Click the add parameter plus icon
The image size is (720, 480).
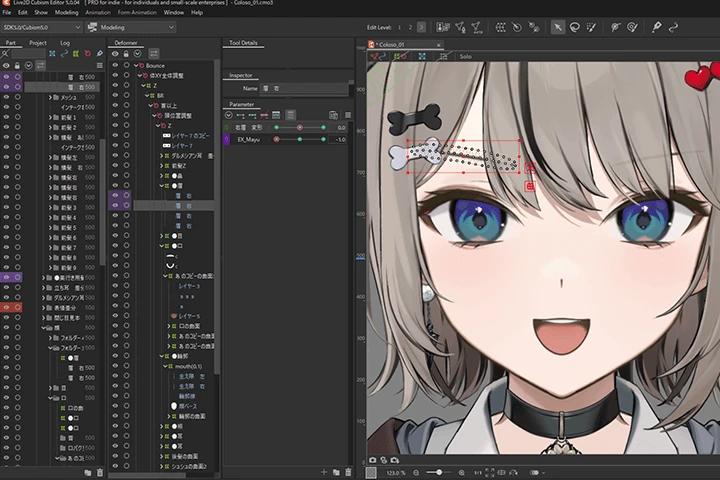point(324,472)
